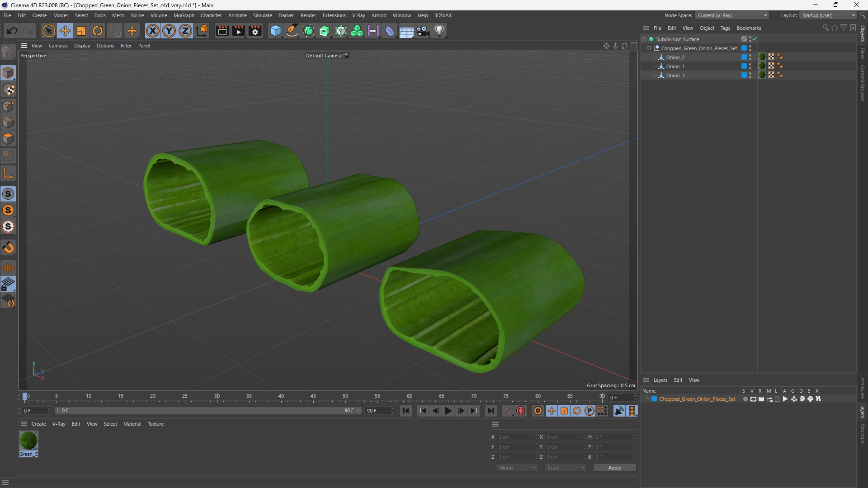Add a Cube primitive object
Image resolution: width=868 pixels, height=488 pixels.
pyautogui.click(x=275, y=31)
